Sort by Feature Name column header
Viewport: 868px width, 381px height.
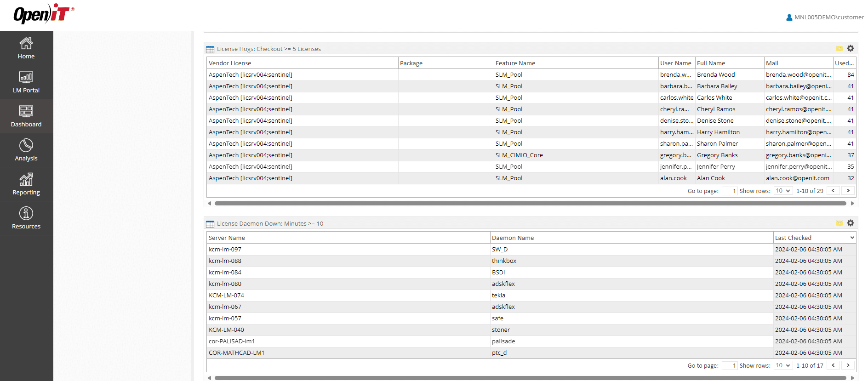coord(576,63)
